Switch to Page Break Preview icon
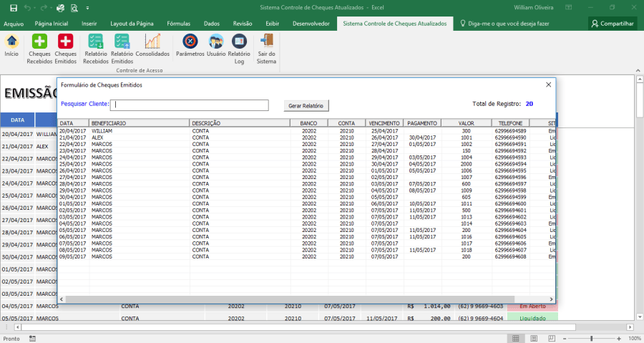This screenshot has height=343, width=644. point(552,339)
